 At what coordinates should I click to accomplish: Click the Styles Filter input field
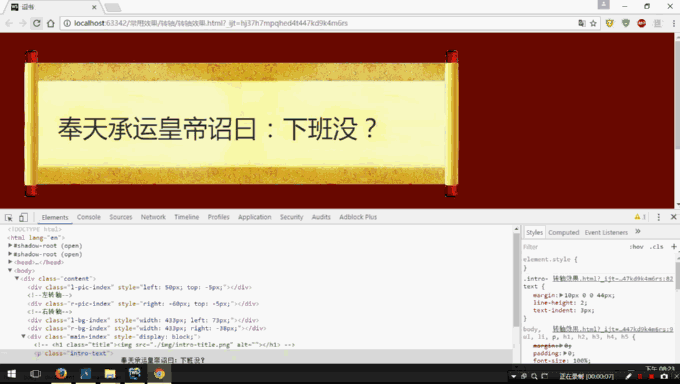pos(572,247)
